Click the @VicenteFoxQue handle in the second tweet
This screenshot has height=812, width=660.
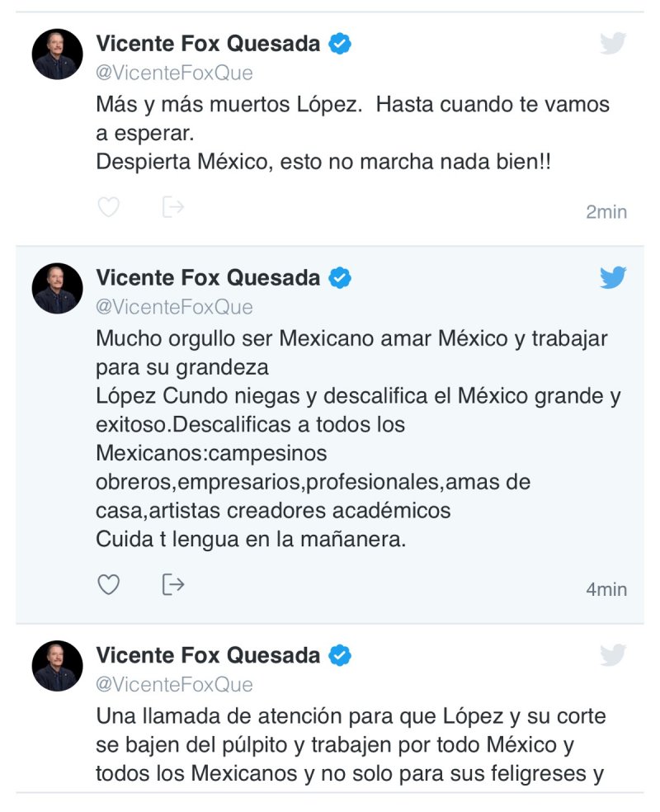(x=174, y=307)
